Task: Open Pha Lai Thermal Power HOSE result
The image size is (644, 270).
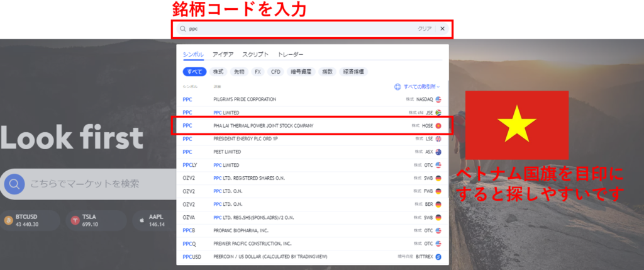Action: (x=312, y=126)
